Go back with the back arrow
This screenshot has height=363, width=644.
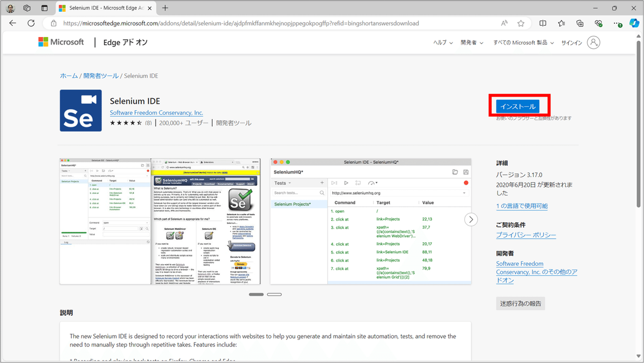click(13, 23)
